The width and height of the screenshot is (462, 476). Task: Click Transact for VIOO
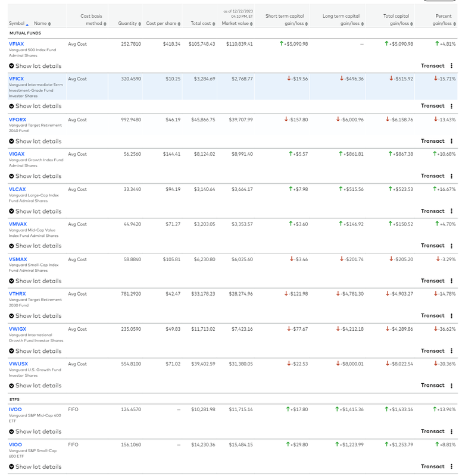click(x=433, y=466)
